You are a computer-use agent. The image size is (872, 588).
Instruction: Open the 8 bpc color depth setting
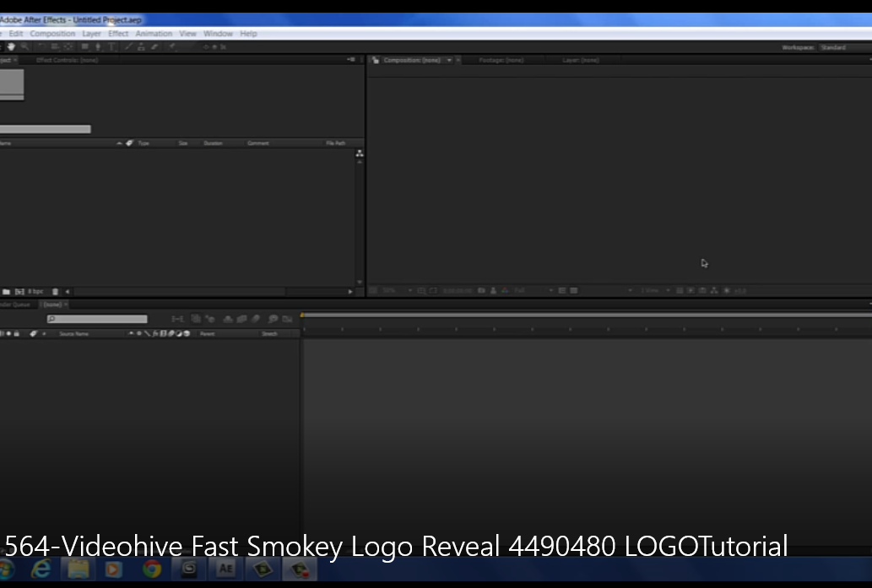pos(35,292)
